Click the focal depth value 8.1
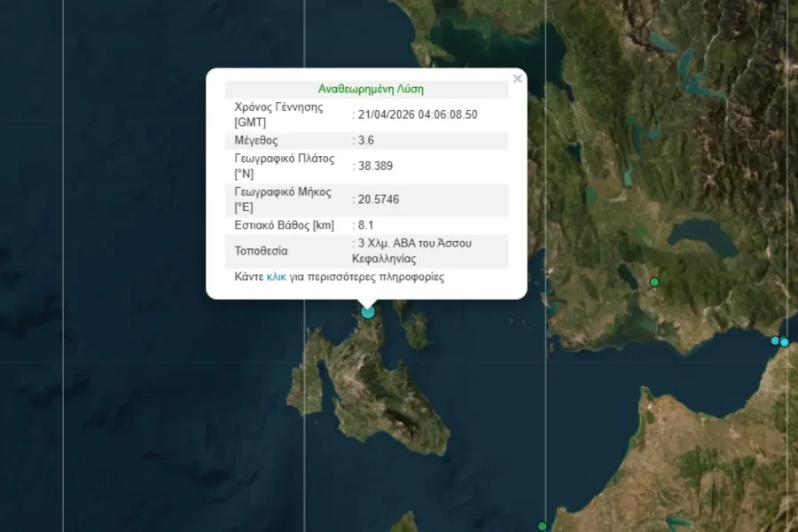Image resolution: width=798 pixels, height=532 pixels. pos(365,225)
